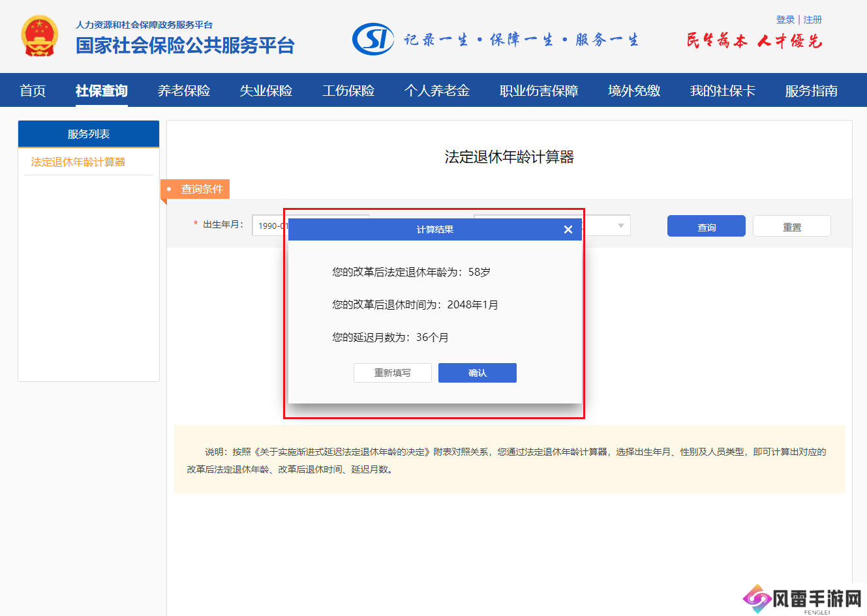Close the 计算结果 dialog with X
This screenshot has height=616, width=867.
point(568,229)
